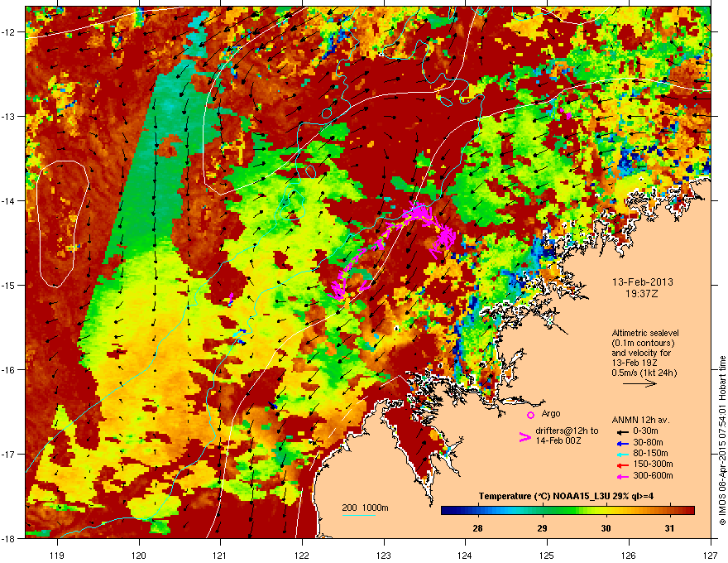The image size is (728, 563).
Task: Click the '30-80m' depth label
Action: (x=648, y=442)
